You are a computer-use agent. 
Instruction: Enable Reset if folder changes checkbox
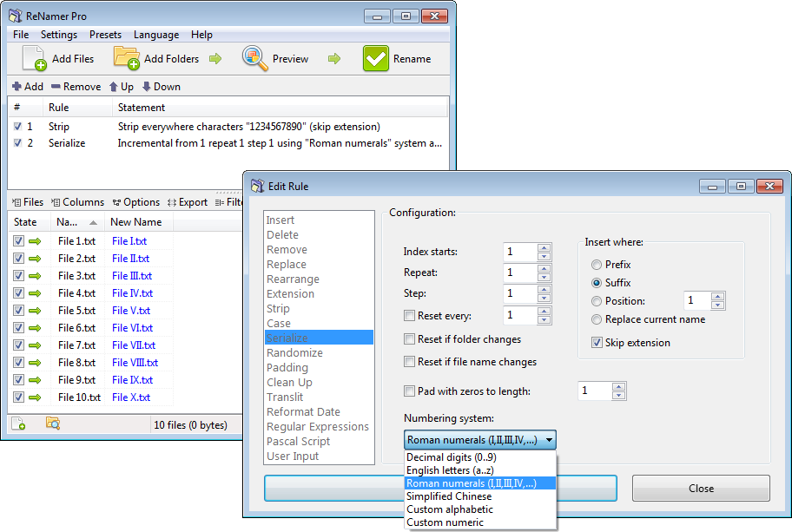(x=410, y=339)
